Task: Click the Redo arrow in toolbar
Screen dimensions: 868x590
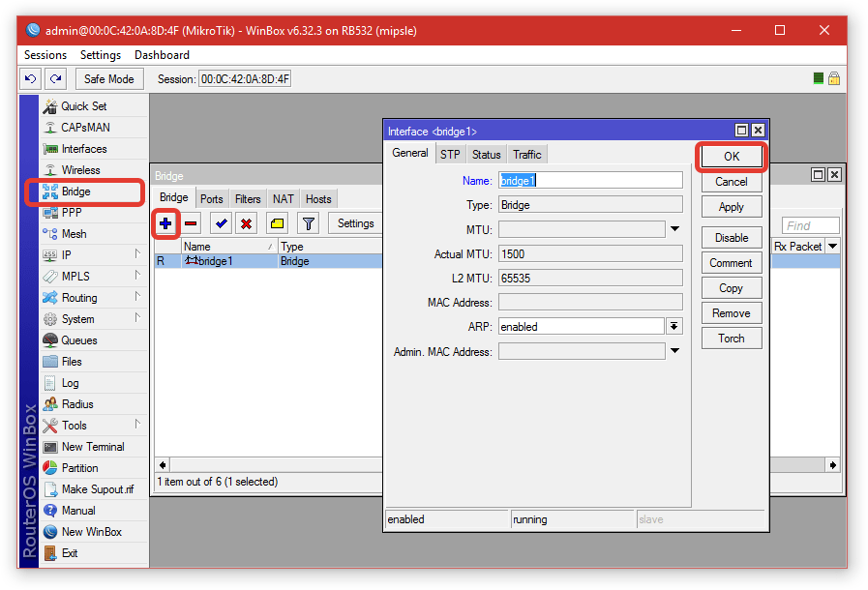Action: pos(55,79)
